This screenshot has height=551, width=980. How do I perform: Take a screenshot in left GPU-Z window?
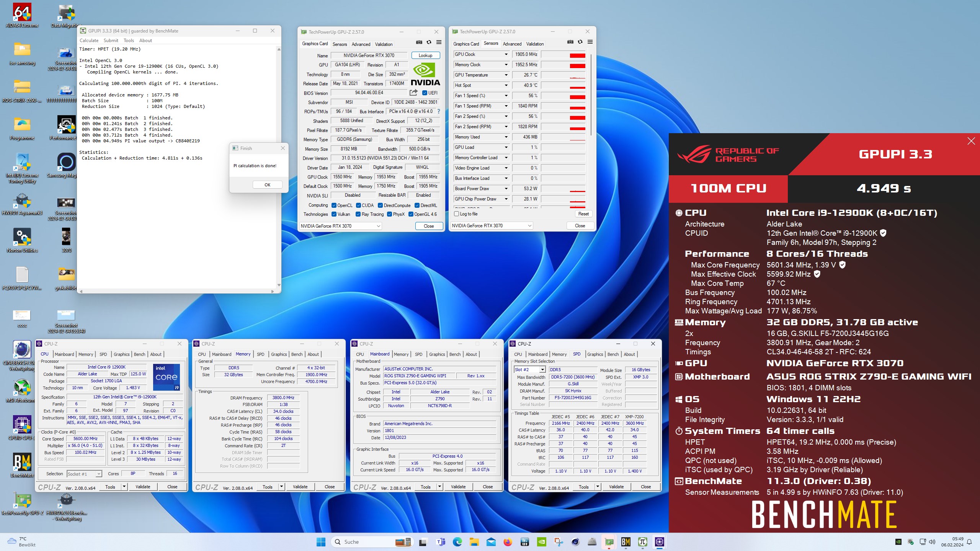pyautogui.click(x=419, y=42)
